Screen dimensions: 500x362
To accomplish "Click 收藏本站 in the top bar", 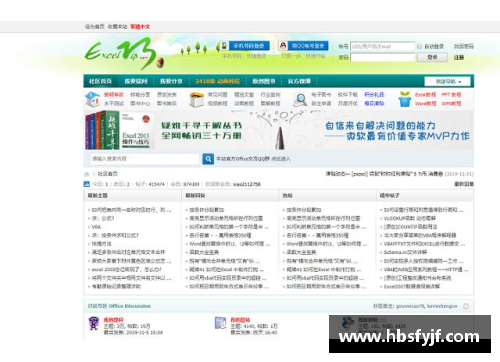I will click(117, 27).
